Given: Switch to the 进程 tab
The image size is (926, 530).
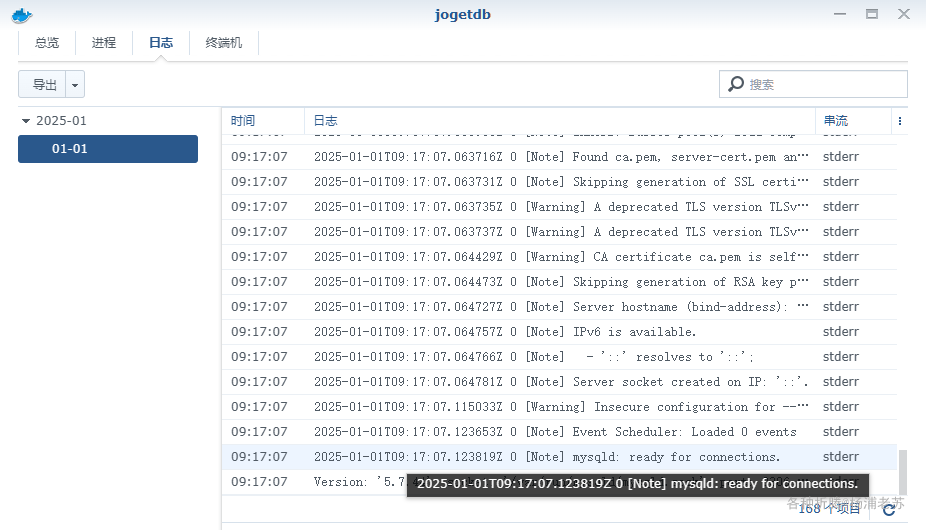Looking at the screenshot, I should (104, 43).
